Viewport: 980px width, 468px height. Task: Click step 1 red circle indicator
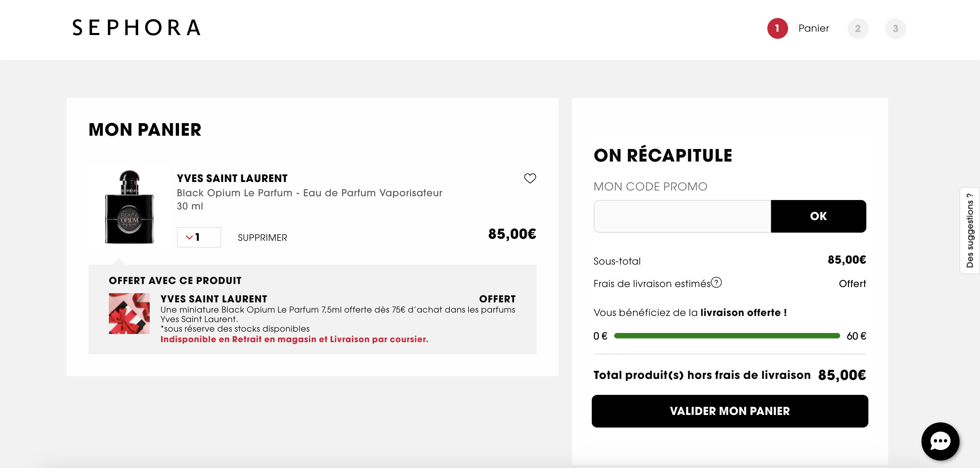[x=777, y=29]
